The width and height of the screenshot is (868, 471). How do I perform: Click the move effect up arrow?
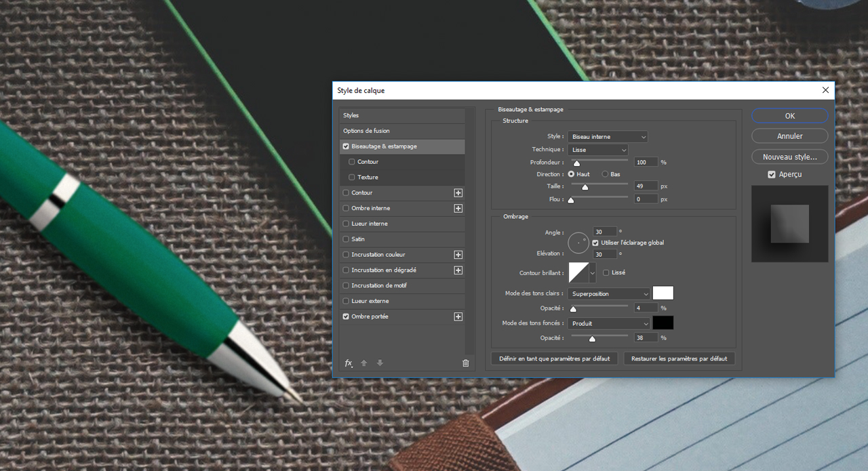click(364, 363)
